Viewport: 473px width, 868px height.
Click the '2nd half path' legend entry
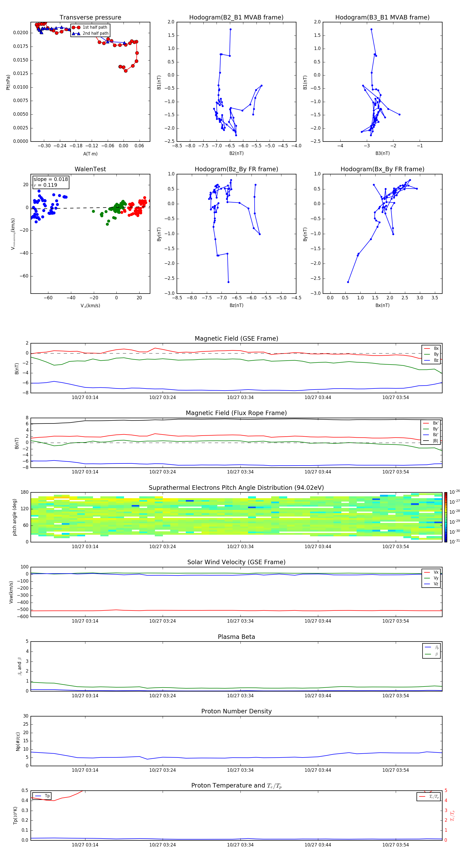(90, 33)
